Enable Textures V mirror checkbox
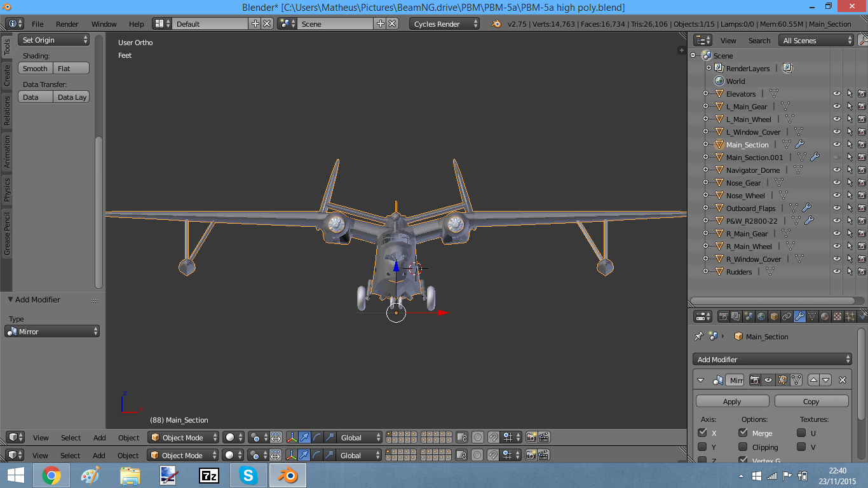Viewport: 868px width, 488px height. pyautogui.click(x=801, y=447)
